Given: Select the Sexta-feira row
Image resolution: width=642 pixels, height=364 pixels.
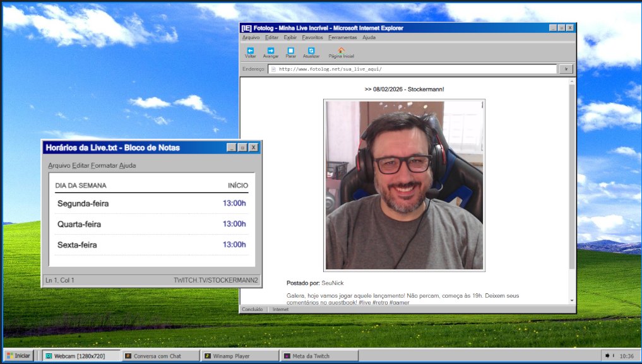Looking at the screenshot, I should coord(152,245).
